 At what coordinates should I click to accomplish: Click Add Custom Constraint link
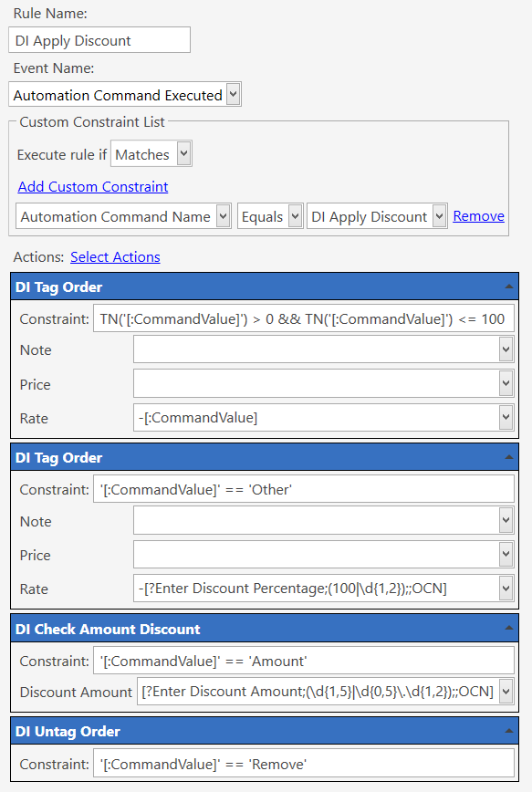pyautogui.click(x=93, y=186)
